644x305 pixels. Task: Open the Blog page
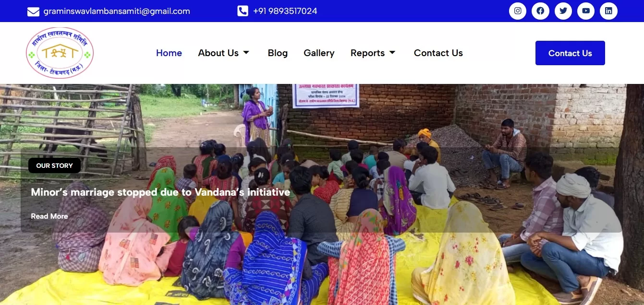tap(278, 53)
